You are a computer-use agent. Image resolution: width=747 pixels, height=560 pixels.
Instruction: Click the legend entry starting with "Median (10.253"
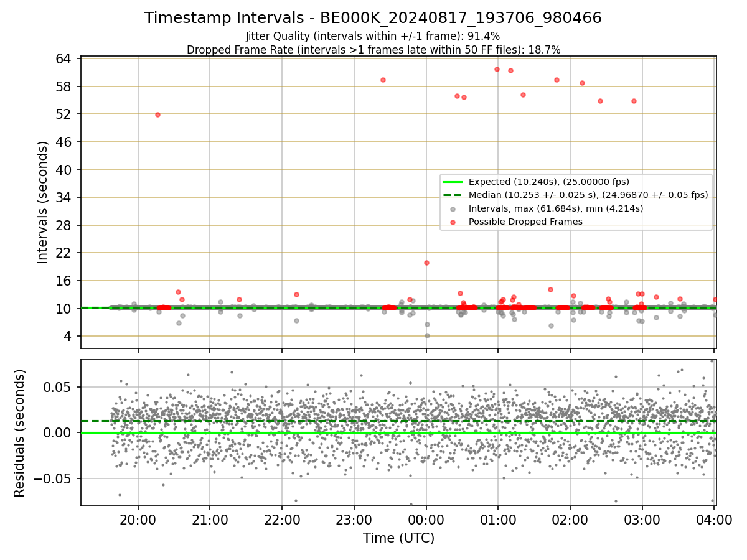(x=588, y=195)
